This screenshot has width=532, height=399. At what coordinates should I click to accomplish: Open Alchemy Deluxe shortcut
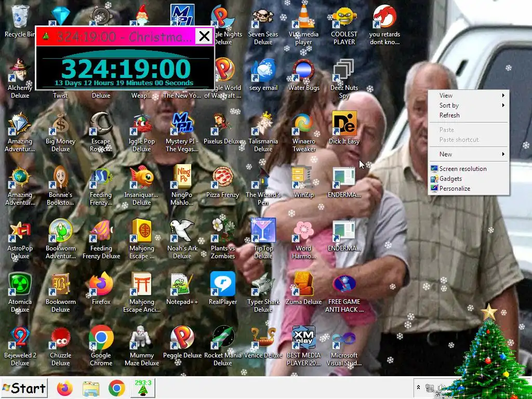click(20, 78)
